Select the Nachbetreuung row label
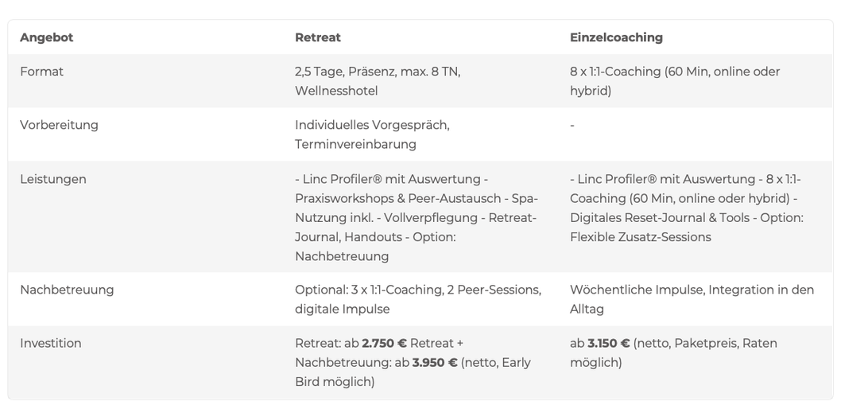 pos(67,290)
